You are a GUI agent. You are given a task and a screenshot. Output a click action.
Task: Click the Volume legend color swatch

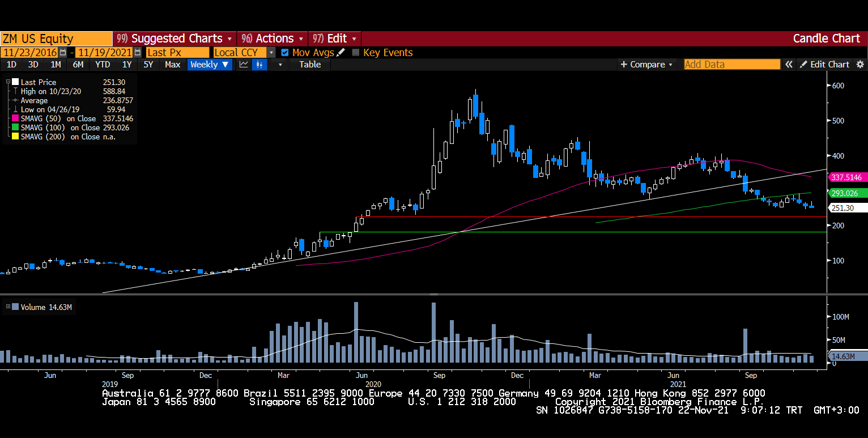click(15, 307)
